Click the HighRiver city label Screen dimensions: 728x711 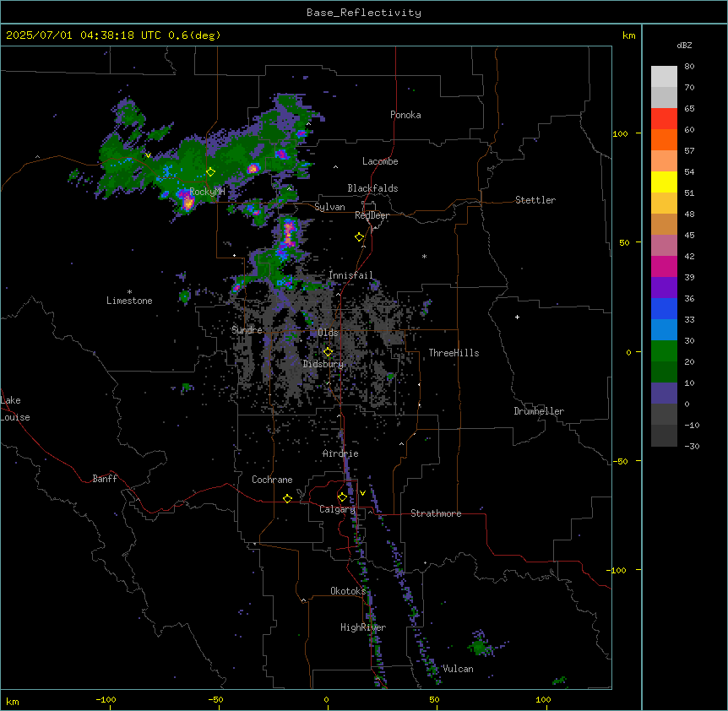(363, 627)
